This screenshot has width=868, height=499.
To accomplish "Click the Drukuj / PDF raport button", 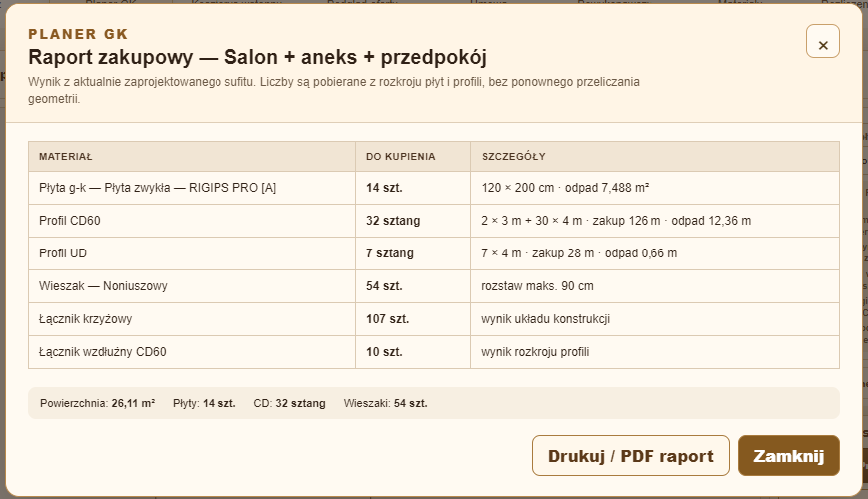I will pyautogui.click(x=631, y=455).
